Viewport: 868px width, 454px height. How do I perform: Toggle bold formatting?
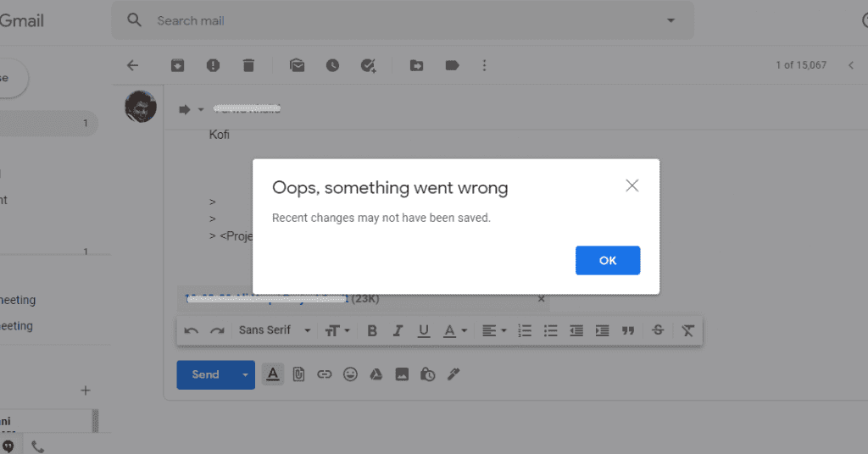372,330
